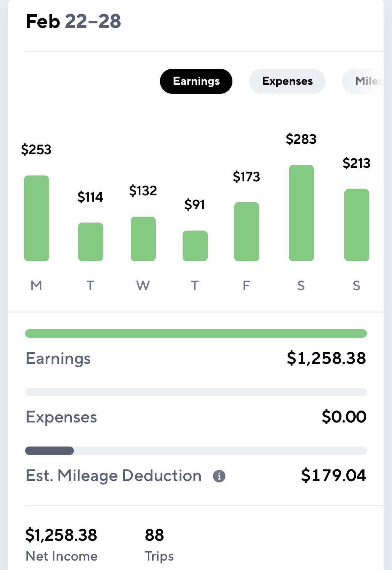This screenshot has width=392, height=570.
Task: Click the Mileage Deduction progress bar
Action: [x=196, y=451]
